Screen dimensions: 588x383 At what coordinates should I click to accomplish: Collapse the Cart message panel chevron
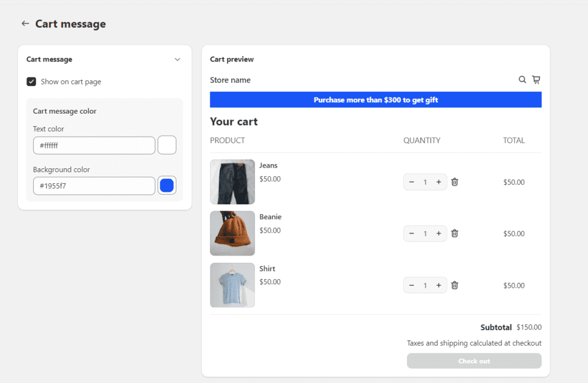(x=177, y=60)
